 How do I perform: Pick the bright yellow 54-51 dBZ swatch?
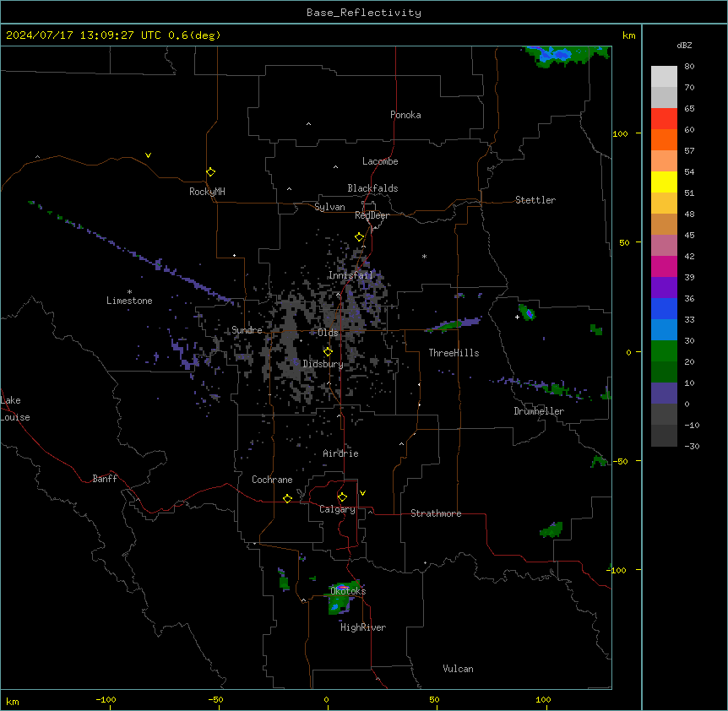click(664, 182)
